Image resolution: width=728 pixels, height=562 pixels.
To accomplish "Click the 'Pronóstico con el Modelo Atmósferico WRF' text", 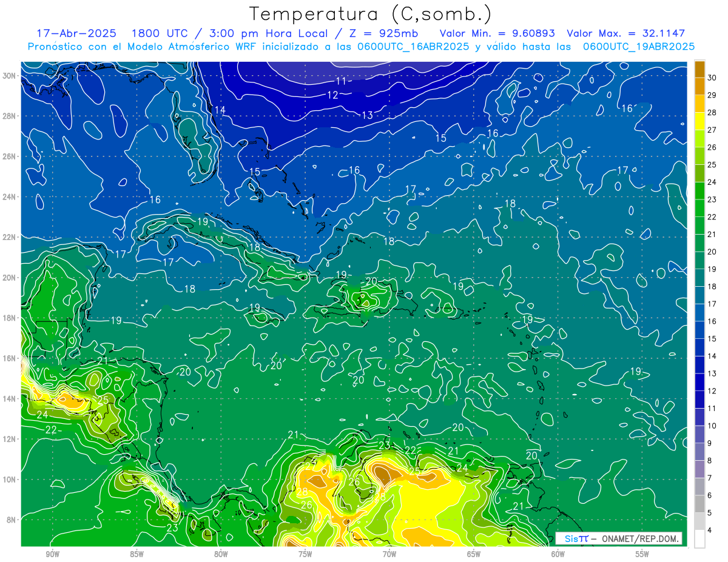I will point(143,47).
